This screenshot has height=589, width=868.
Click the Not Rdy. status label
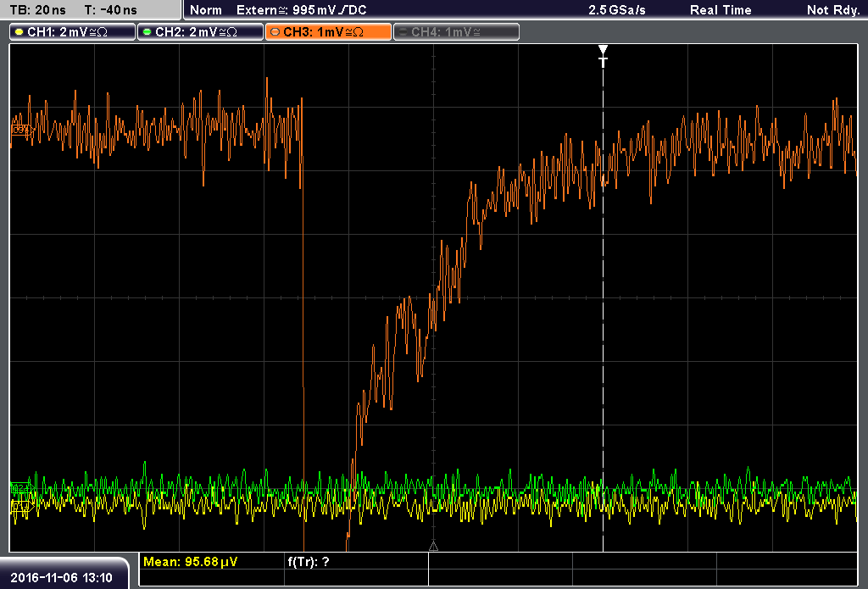pos(833,10)
